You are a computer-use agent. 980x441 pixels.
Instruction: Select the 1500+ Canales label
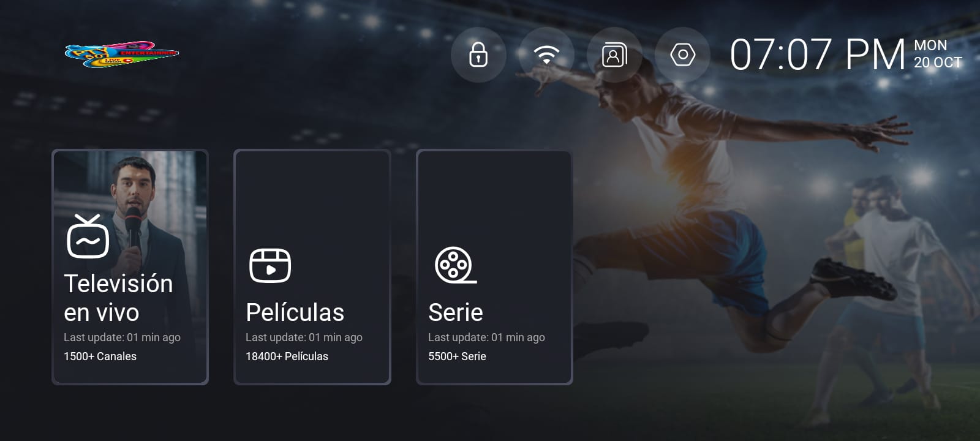tap(100, 356)
